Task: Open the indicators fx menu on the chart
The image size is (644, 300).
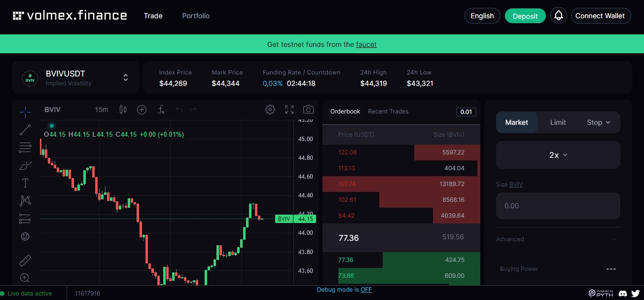Action: click(x=161, y=110)
